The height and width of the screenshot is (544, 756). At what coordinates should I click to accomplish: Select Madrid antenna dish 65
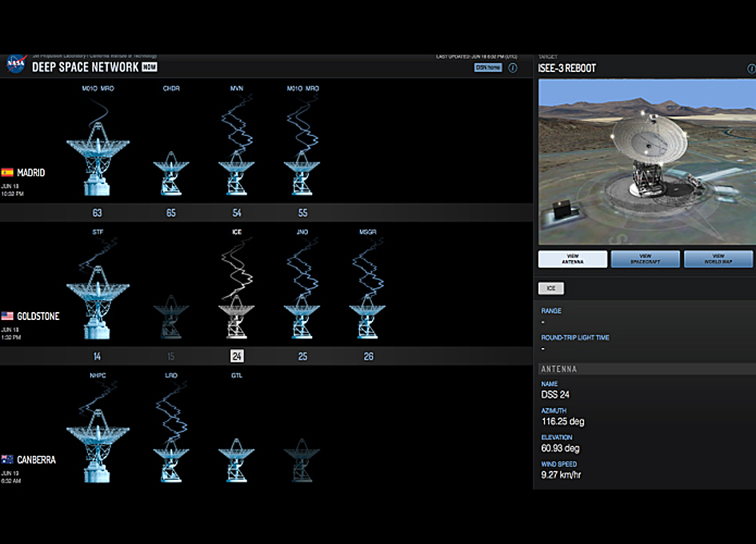click(x=171, y=174)
